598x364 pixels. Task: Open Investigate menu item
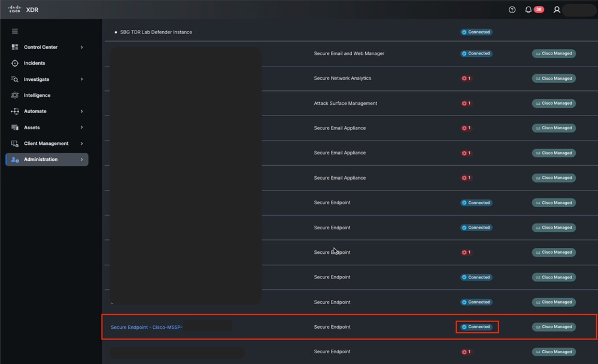point(47,79)
